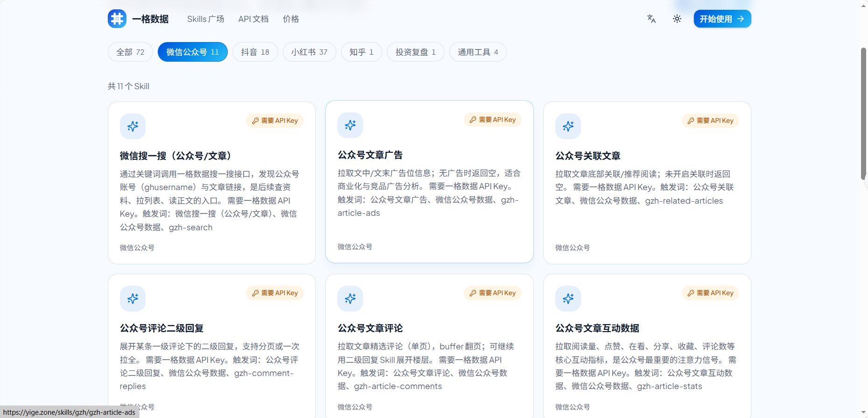Click 需要 API Key badge on 公众号文章广告 card
The image size is (868, 418).
coord(493,120)
